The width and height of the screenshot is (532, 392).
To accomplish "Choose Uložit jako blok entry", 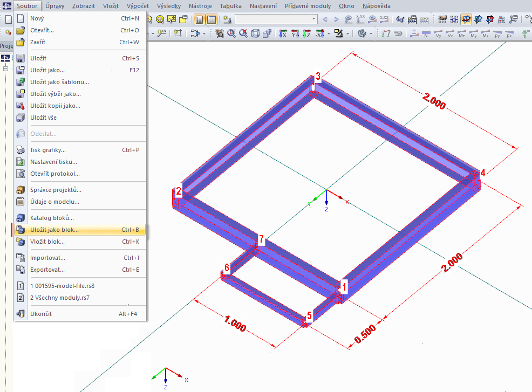I will coord(80,230).
